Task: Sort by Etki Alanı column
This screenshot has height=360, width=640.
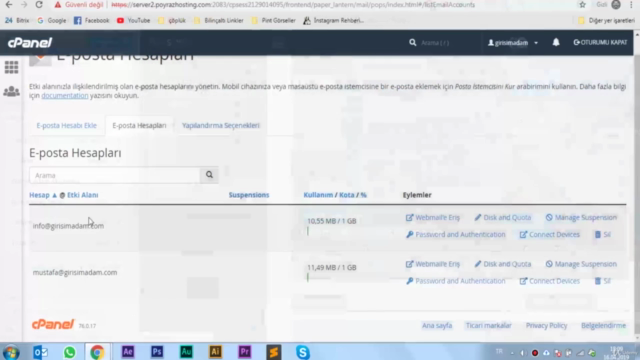Action: click(82, 195)
